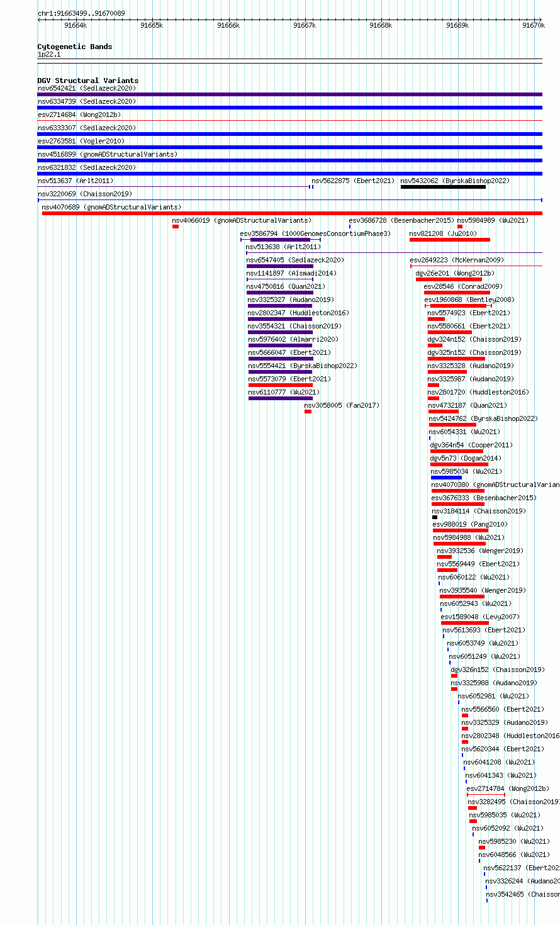Click the red nsv3058005 (Fan2017) bar
This screenshot has width=560, height=925.
pos(308,412)
